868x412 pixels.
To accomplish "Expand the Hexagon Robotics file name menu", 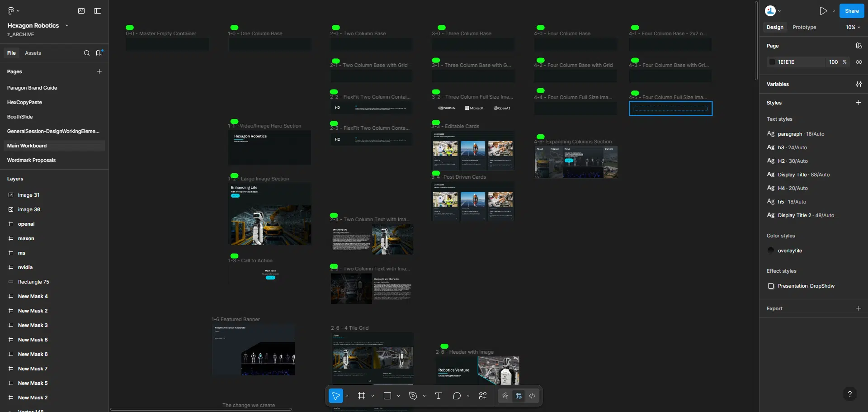I will [67, 25].
